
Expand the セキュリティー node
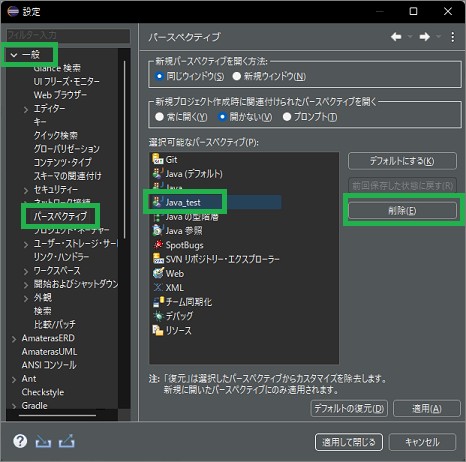coord(26,190)
